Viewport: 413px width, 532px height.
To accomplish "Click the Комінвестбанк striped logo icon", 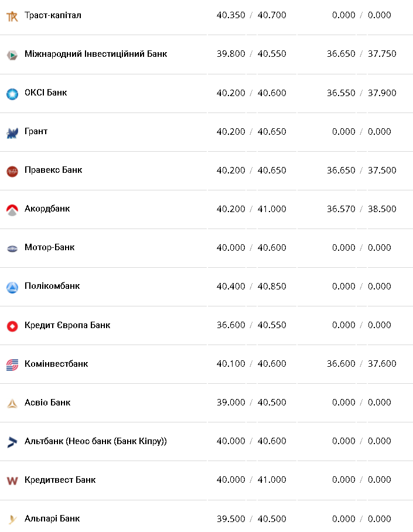I will [12, 364].
